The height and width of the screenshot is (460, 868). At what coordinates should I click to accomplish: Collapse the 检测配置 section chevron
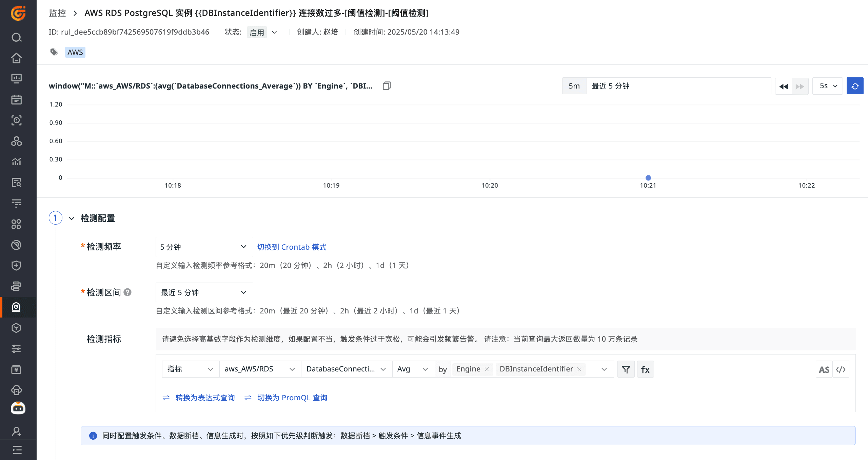click(x=72, y=218)
